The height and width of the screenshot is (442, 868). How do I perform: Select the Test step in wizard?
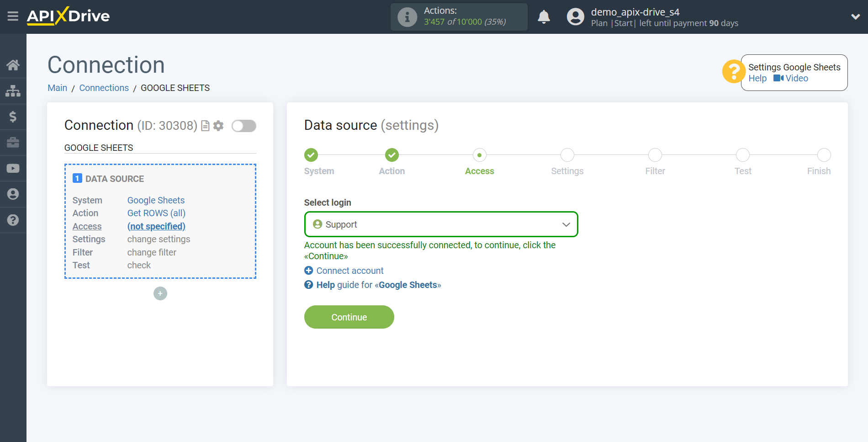coord(742,155)
